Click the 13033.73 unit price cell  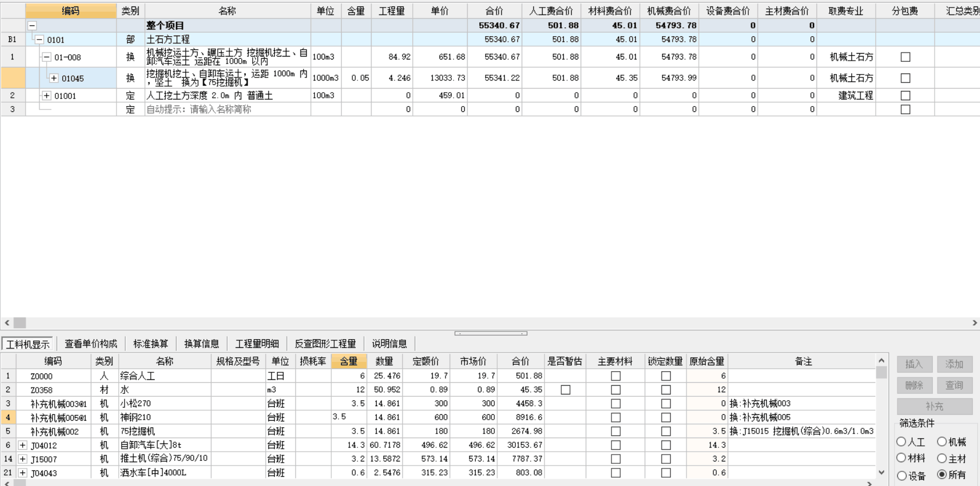click(x=440, y=78)
